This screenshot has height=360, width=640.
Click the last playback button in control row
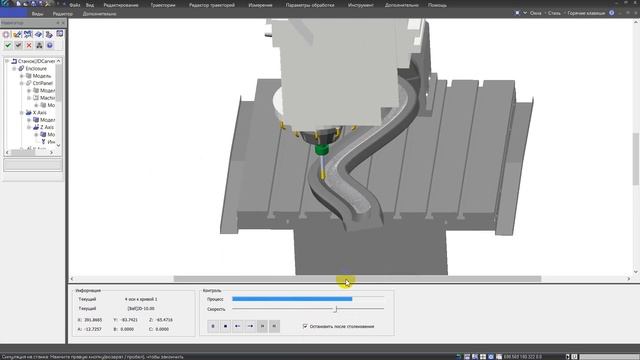275,326
